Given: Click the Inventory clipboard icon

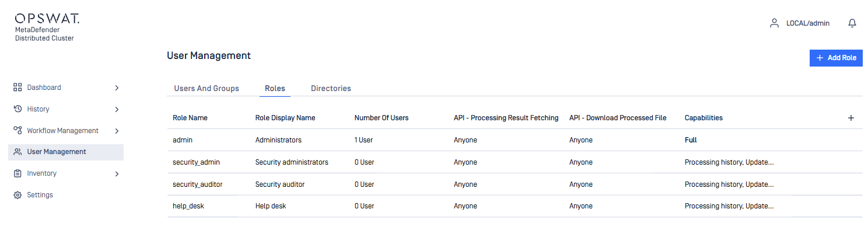Looking at the screenshot, I should (x=17, y=173).
